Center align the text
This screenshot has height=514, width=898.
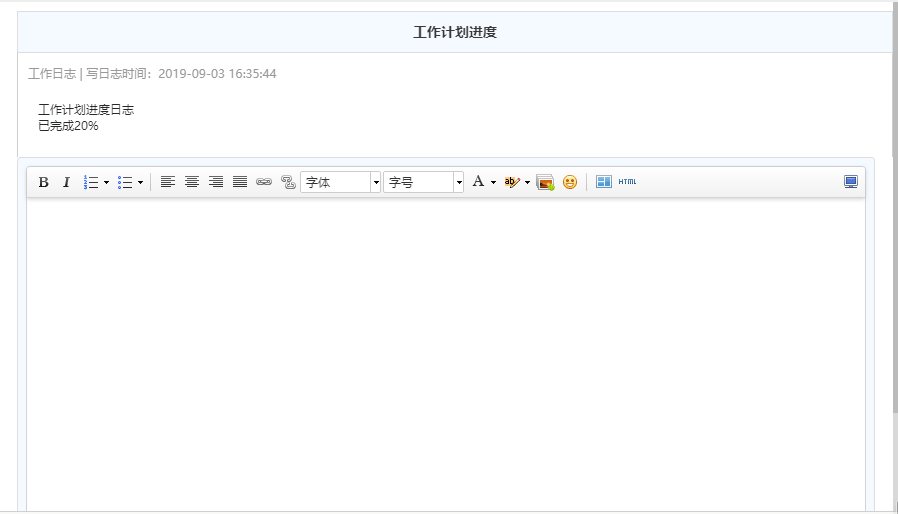(x=192, y=182)
